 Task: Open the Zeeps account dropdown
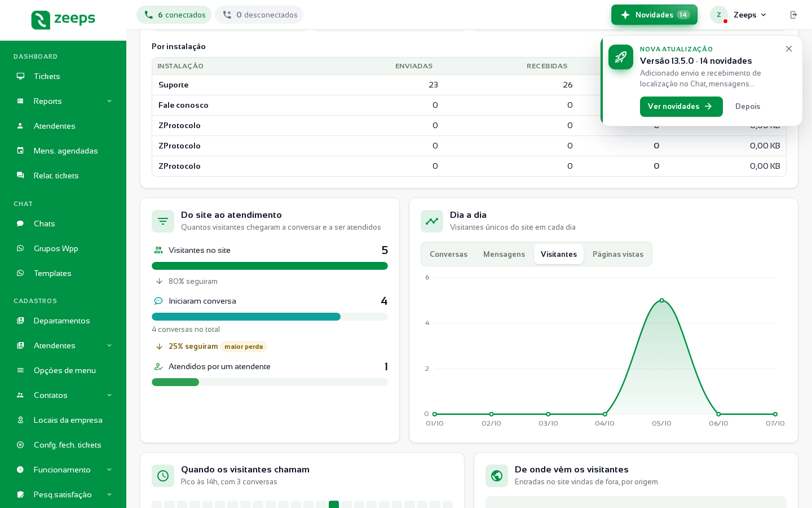[750, 15]
